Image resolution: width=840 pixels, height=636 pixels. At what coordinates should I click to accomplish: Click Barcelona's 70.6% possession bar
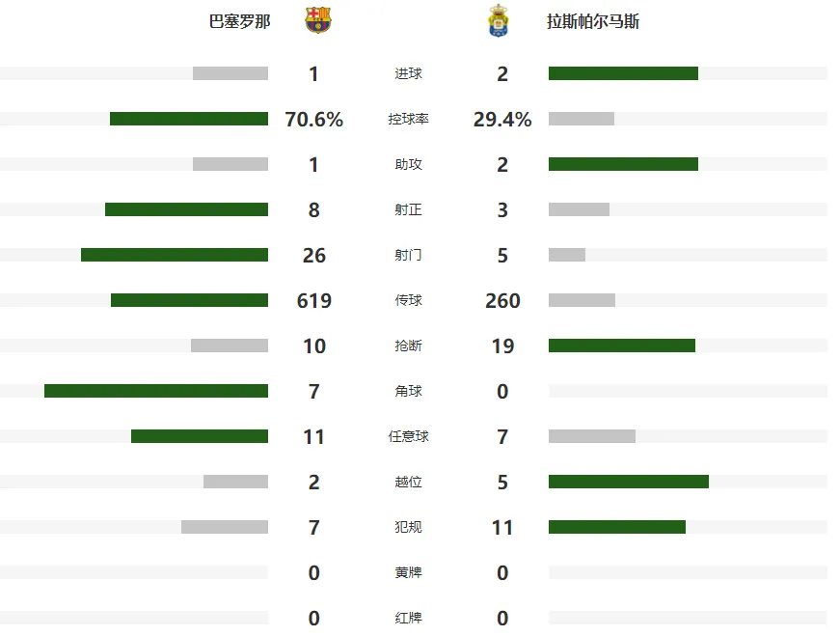[189, 119]
